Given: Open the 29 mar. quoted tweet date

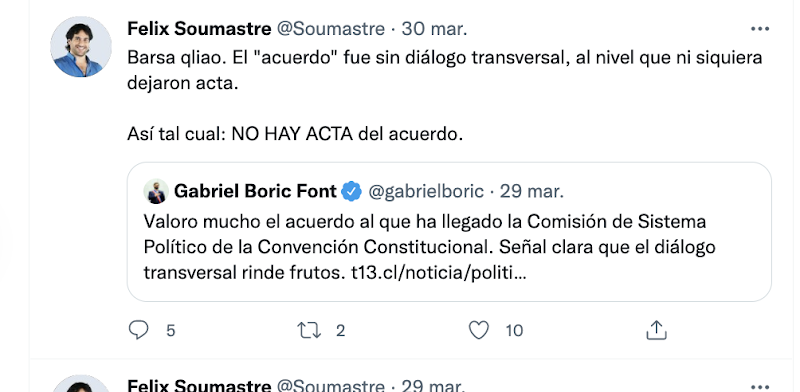Looking at the screenshot, I should click(532, 191).
